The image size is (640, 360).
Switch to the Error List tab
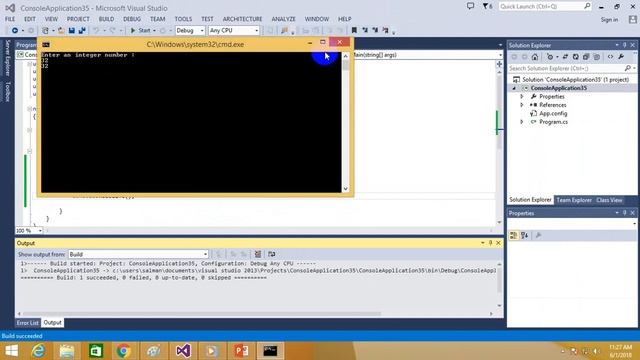[x=27, y=322]
